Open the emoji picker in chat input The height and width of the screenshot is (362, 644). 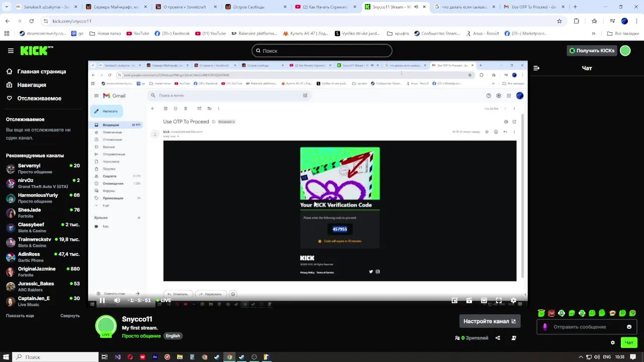pyautogui.click(x=629, y=327)
